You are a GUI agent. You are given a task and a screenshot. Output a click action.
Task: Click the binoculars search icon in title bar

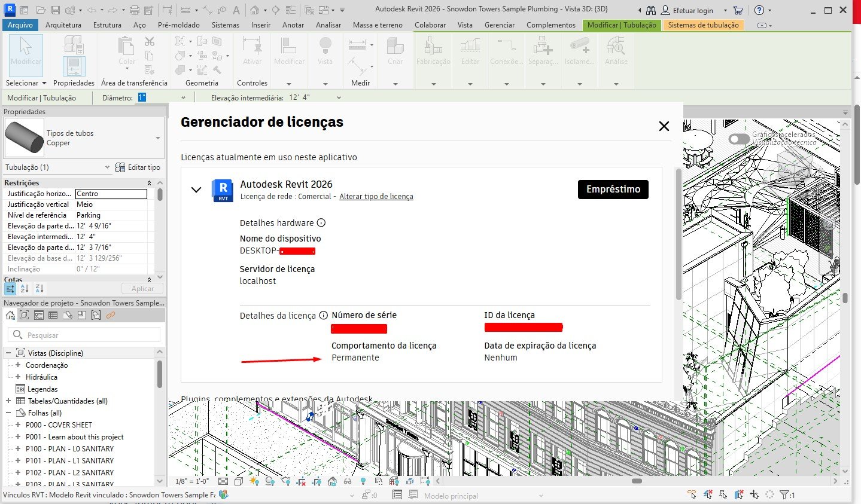(651, 10)
